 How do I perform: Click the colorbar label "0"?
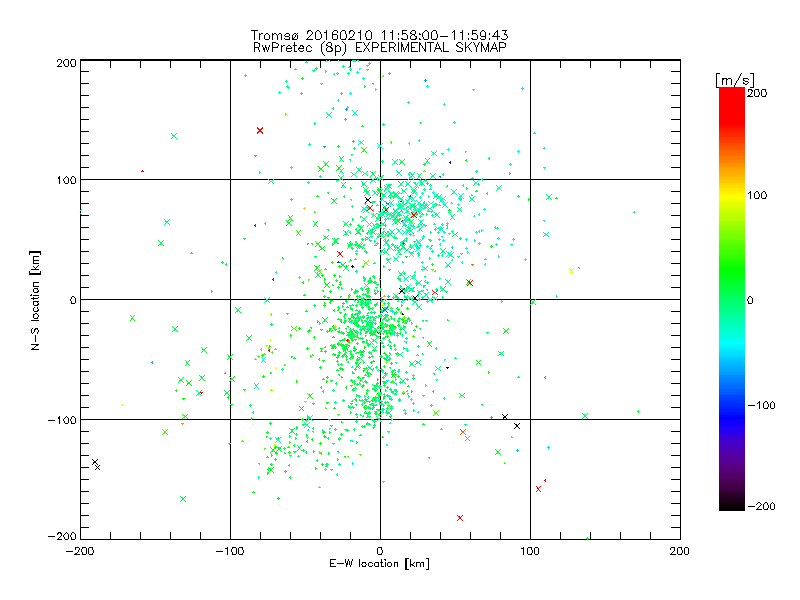click(x=750, y=300)
